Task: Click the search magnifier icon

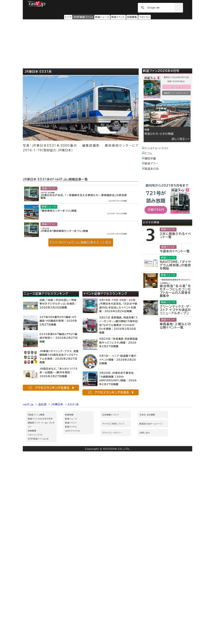Action: [x=142, y=8]
